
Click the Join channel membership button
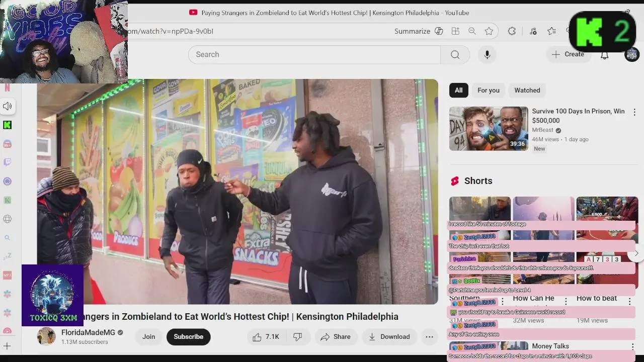click(x=148, y=337)
